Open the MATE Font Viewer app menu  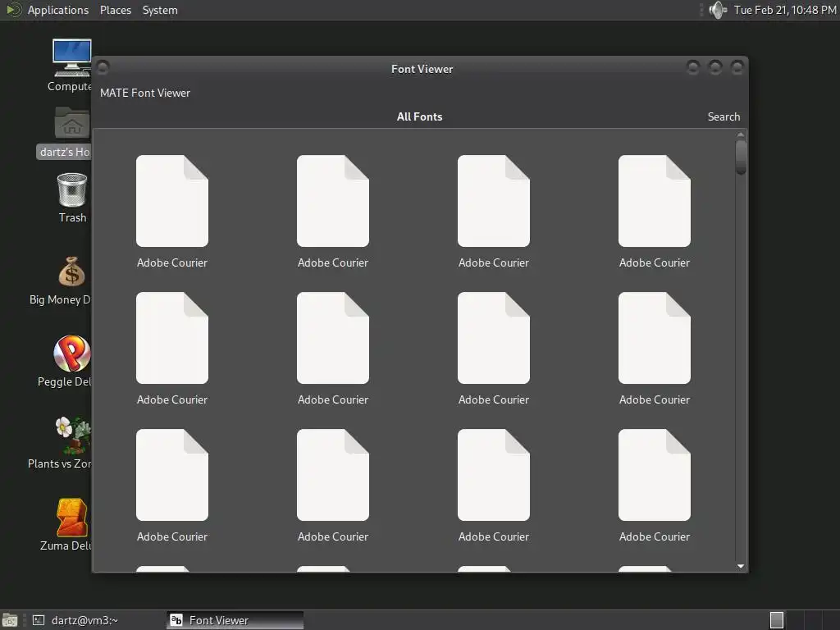click(x=144, y=94)
